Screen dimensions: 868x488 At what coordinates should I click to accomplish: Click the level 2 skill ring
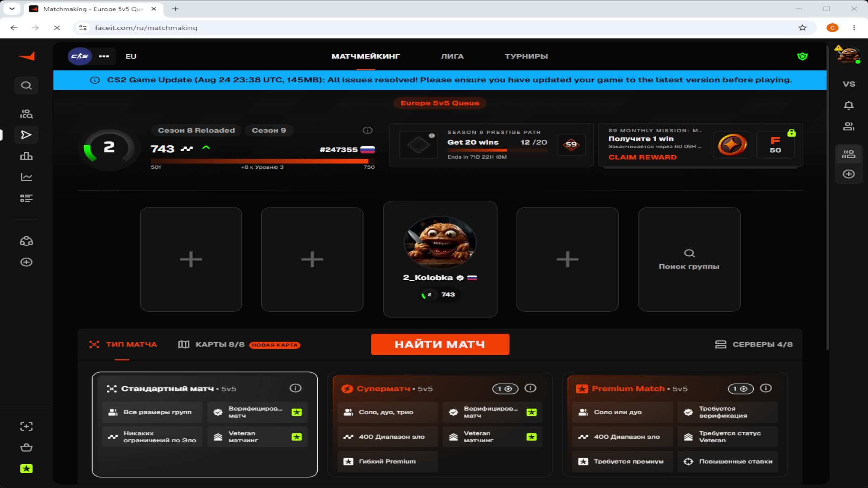109,148
